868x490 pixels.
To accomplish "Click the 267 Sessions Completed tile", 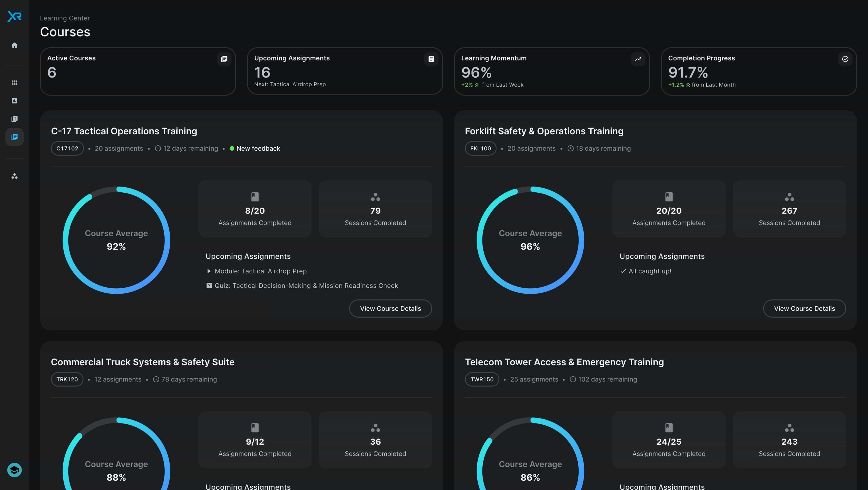I will (x=789, y=209).
